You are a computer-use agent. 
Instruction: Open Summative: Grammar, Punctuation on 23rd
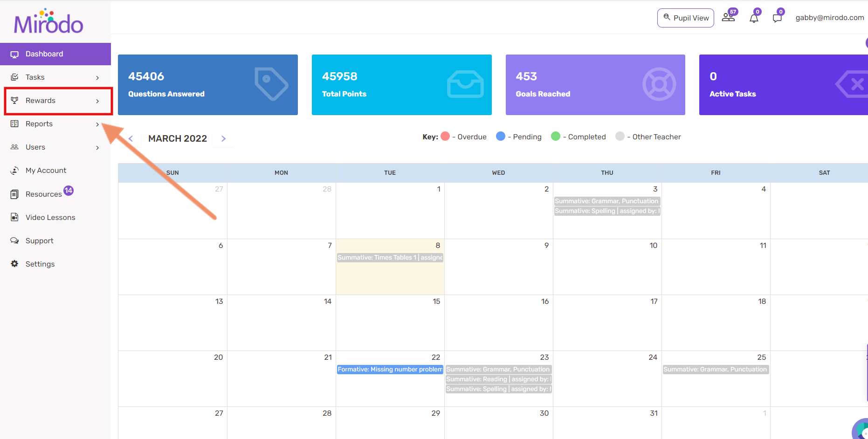tap(499, 370)
